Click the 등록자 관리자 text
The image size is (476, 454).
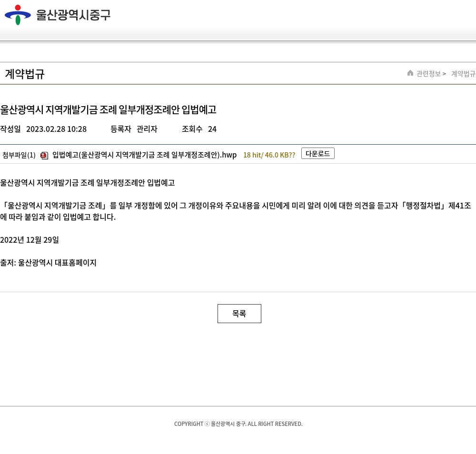pyautogui.click(x=134, y=129)
